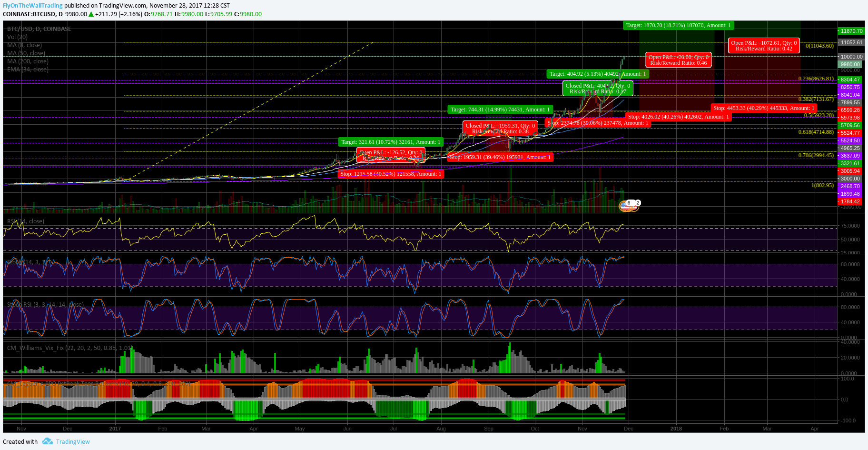This screenshot has width=868, height=450.
Task: Click the 5524.77 red price axis label
Action: [850, 133]
